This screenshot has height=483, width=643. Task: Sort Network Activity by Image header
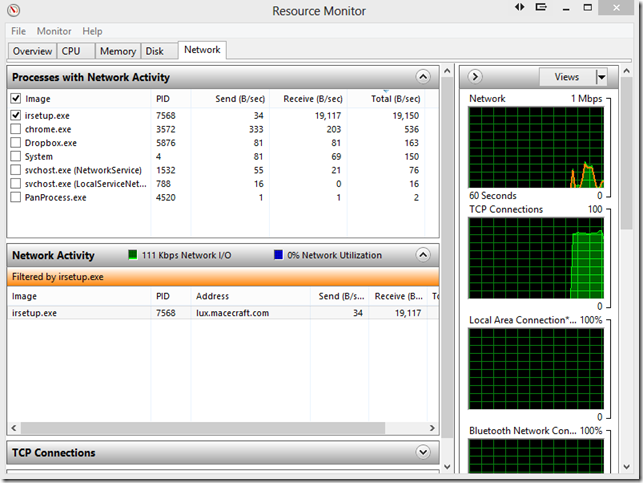tap(79, 296)
